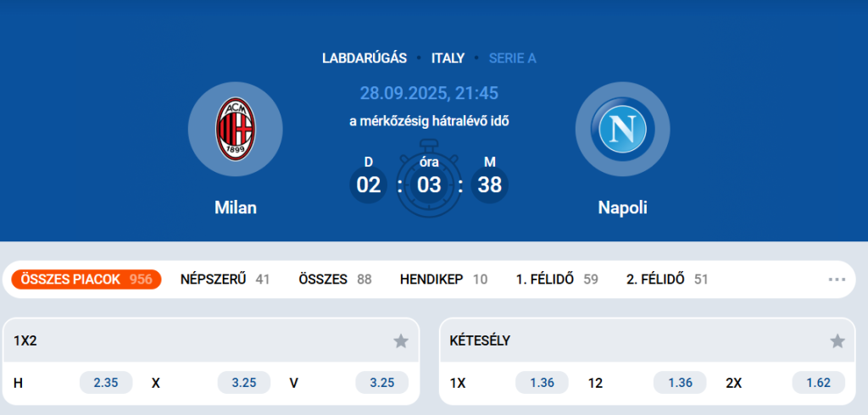868x415 pixels.
Task: Pick double chance 2X at 1.62
Action: tap(818, 383)
